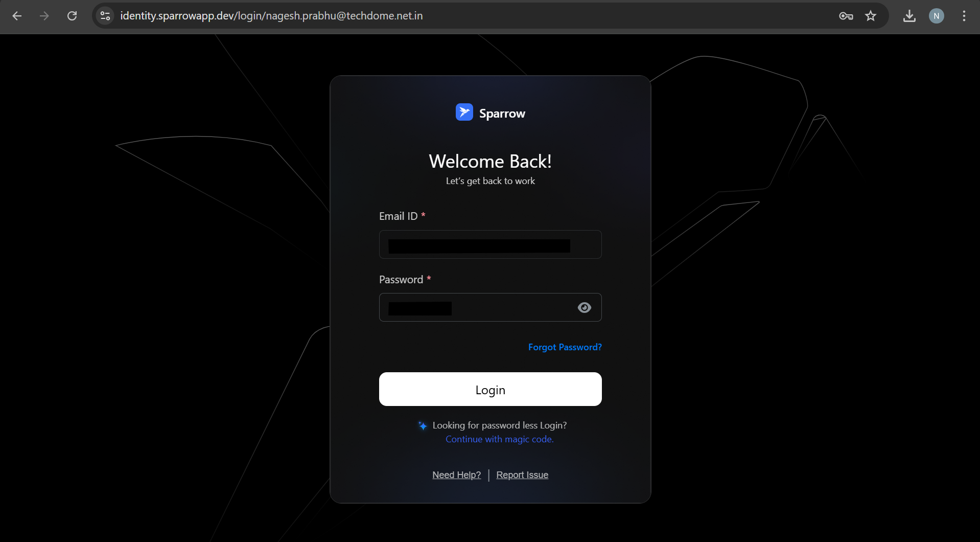Image resolution: width=980 pixels, height=542 pixels.
Task: Go back using the browser back arrow
Action: click(17, 16)
